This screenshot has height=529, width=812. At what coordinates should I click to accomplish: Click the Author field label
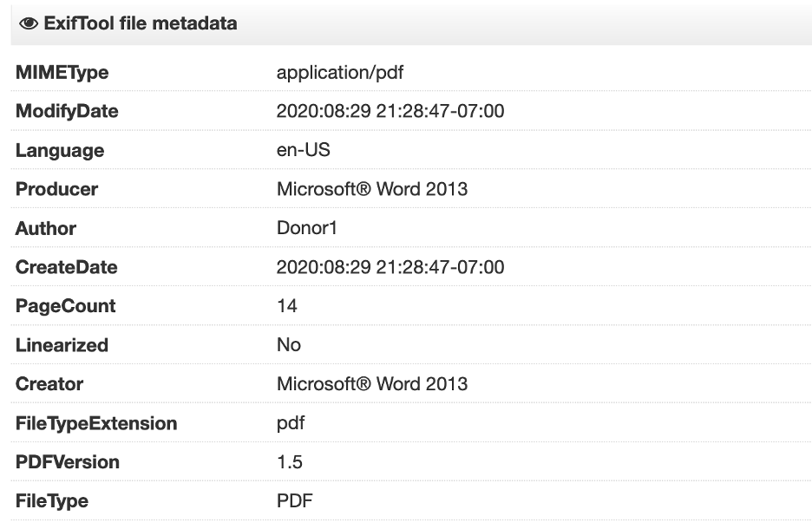point(46,229)
